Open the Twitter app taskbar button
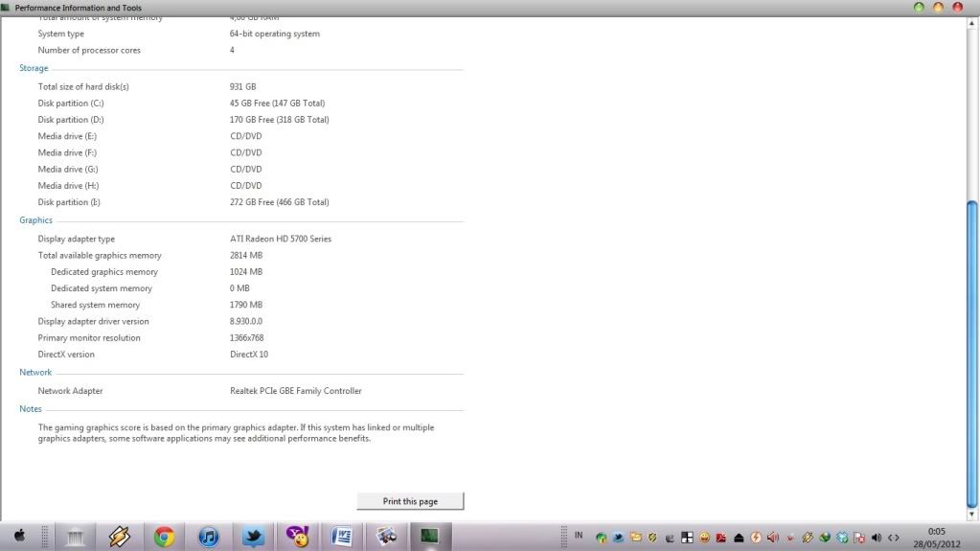 (x=253, y=537)
